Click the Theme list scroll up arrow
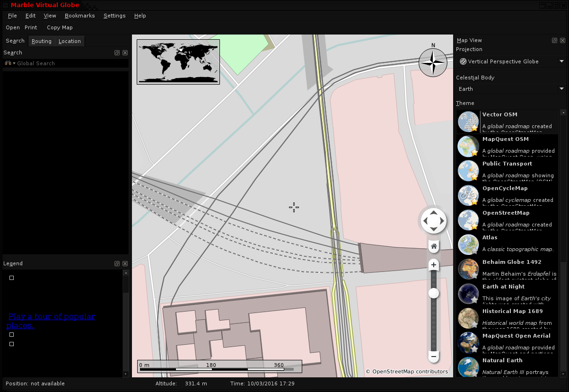The height and width of the screenshot is (392, 569). click(563, 113)
